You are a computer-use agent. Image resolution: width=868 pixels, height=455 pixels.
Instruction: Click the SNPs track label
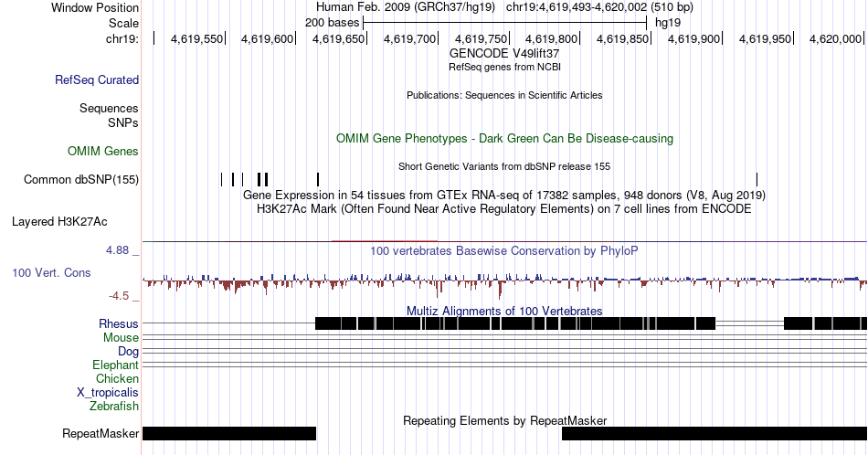123,122
